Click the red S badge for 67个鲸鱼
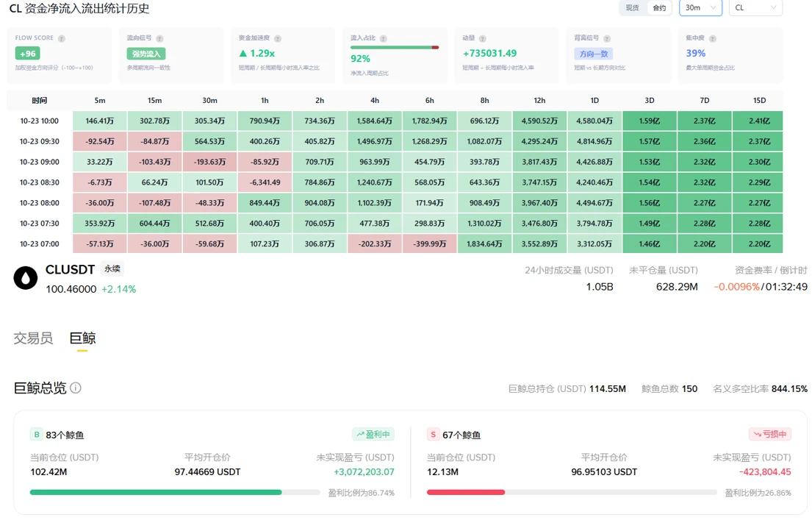 coord(433,435)
